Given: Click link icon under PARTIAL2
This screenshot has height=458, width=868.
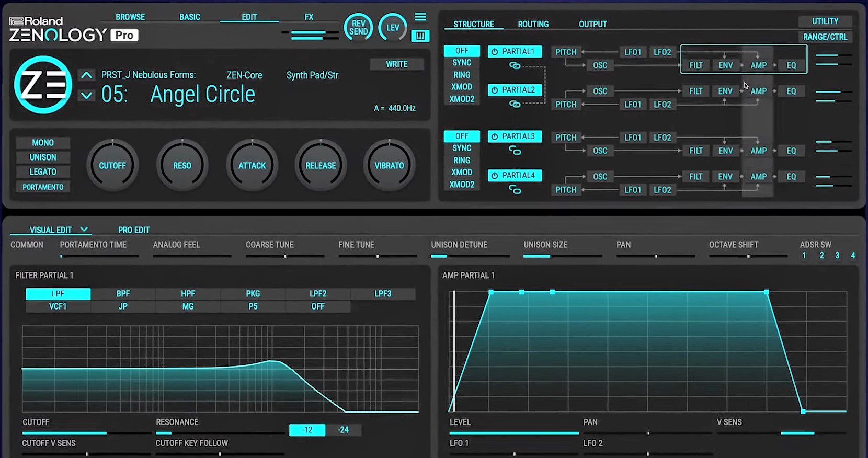Looking at the screenshot, I should click(515, 104).
